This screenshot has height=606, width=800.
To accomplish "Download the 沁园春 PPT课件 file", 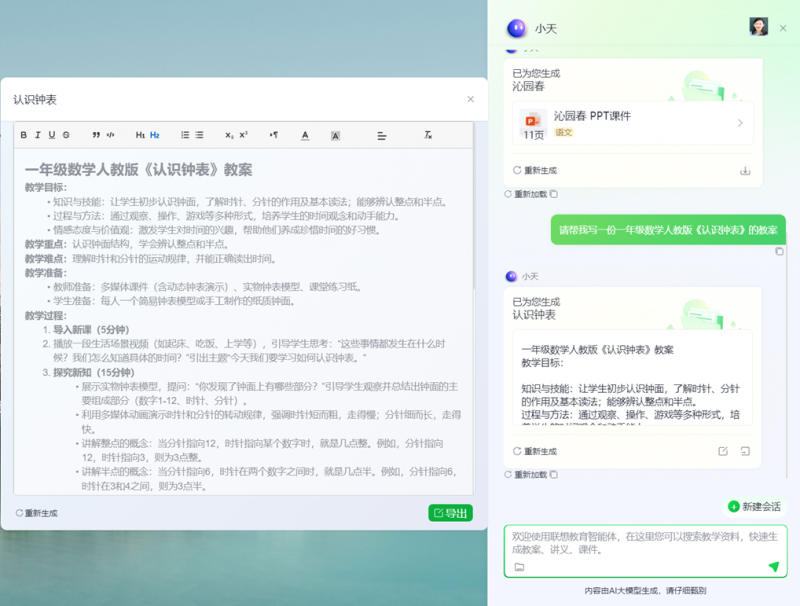I will coord(745,171).
